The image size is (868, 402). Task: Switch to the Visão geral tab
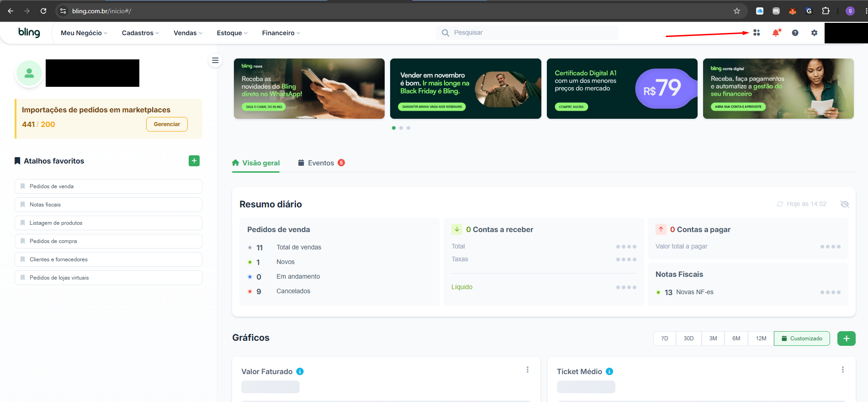pyautogui.click(x=256, y=163)
